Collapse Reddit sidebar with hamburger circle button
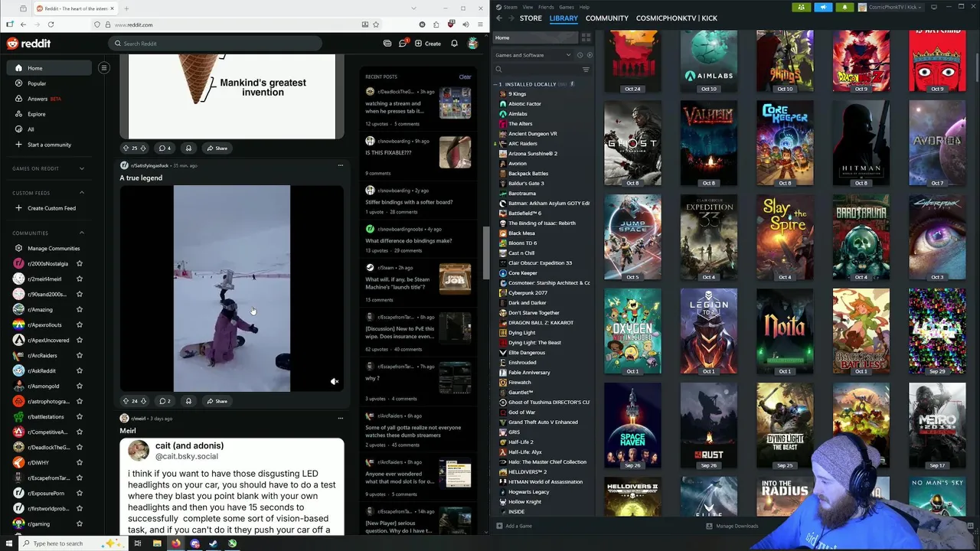The image size is (980, 551). [104, 68]
